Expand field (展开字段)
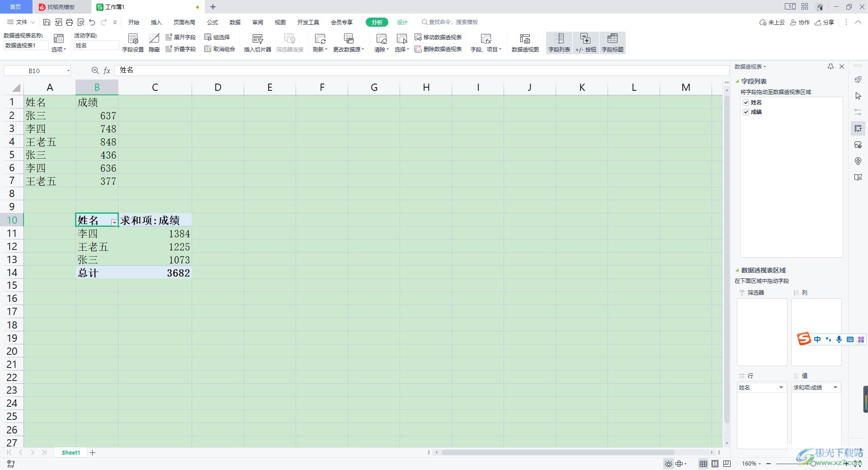 (181, 37)
